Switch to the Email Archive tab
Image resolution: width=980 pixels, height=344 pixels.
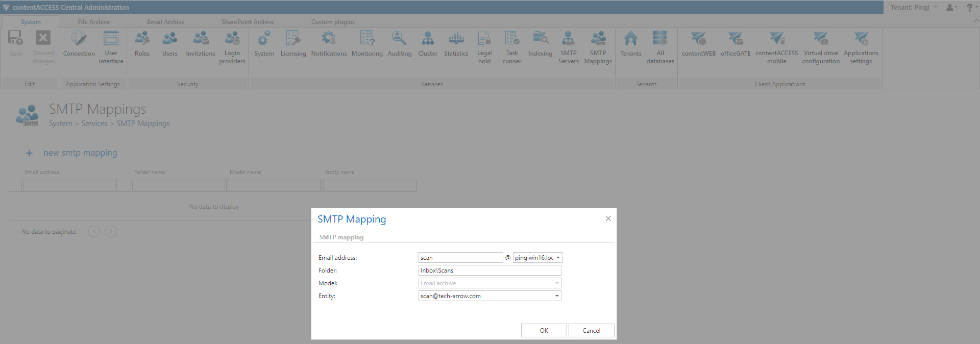point(165,22)
